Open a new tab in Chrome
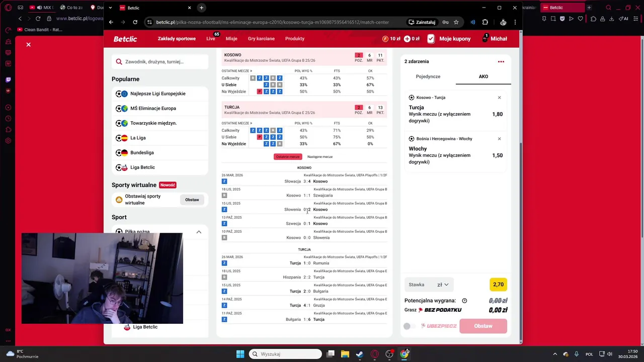Screen dimensions: 644x362 pyautogui.click(x=201, y=8)
